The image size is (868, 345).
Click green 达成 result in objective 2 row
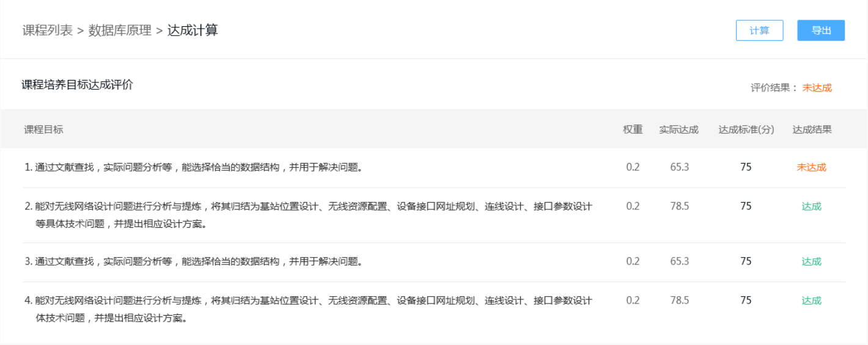tap(812, 206)
